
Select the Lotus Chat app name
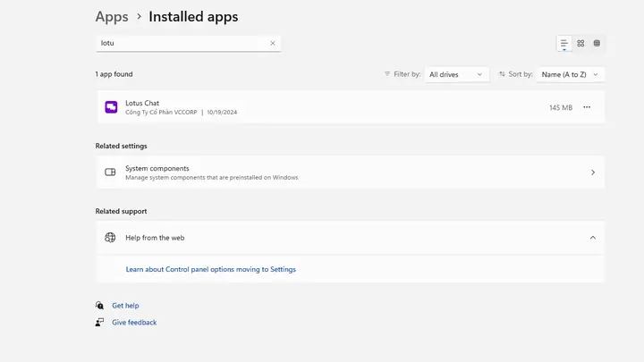tap(142, 103)
